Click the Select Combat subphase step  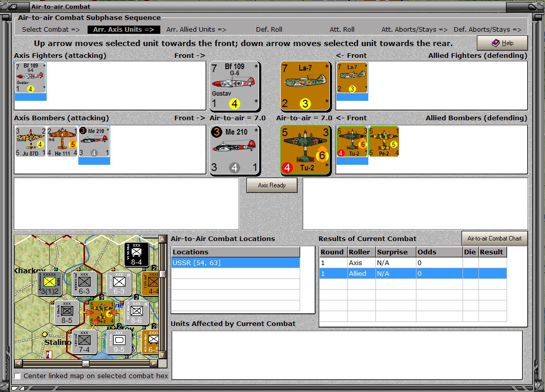coord(51,30)
